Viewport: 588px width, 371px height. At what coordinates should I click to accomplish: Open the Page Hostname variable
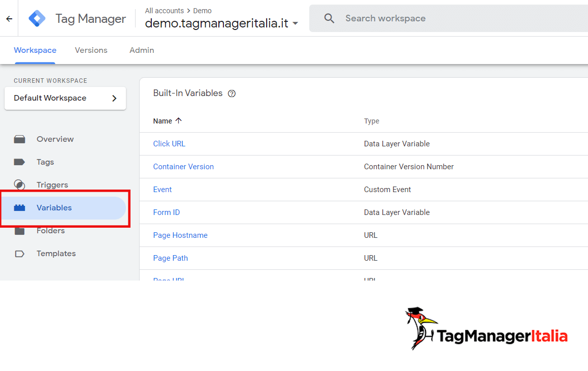coord(180,235)
